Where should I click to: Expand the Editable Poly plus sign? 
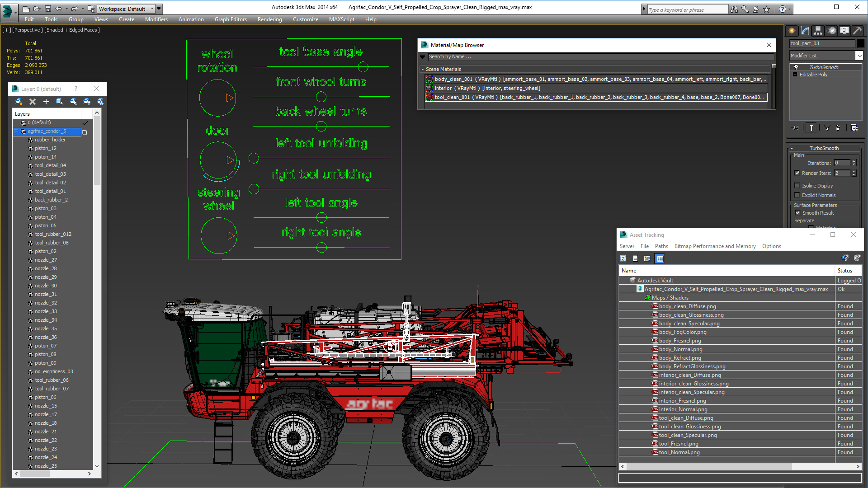coord(795,75)
